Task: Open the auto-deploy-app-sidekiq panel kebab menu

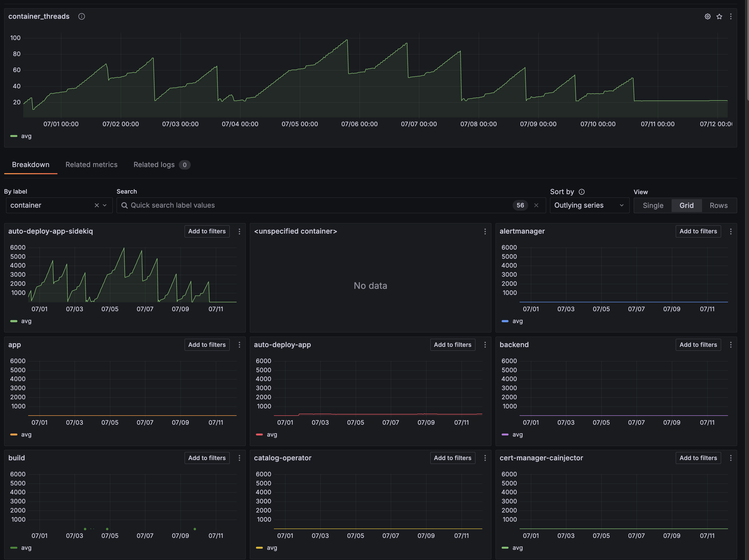Action: coord(239,231)
